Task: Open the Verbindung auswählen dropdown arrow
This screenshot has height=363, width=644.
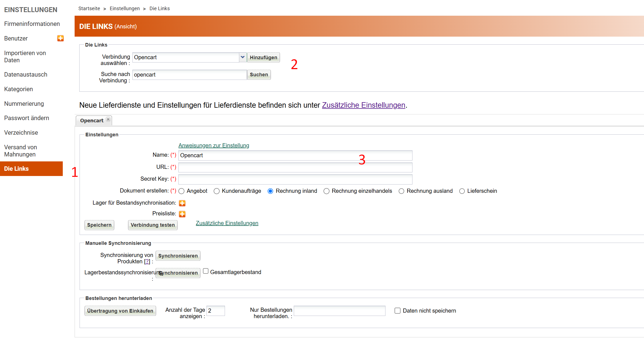Action: click(243, 57)
